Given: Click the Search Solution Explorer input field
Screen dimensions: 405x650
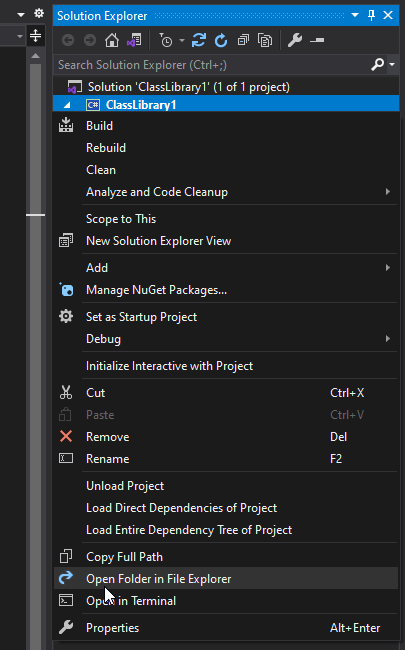Looking at the screenshot, I should click(x=211, y=65).
